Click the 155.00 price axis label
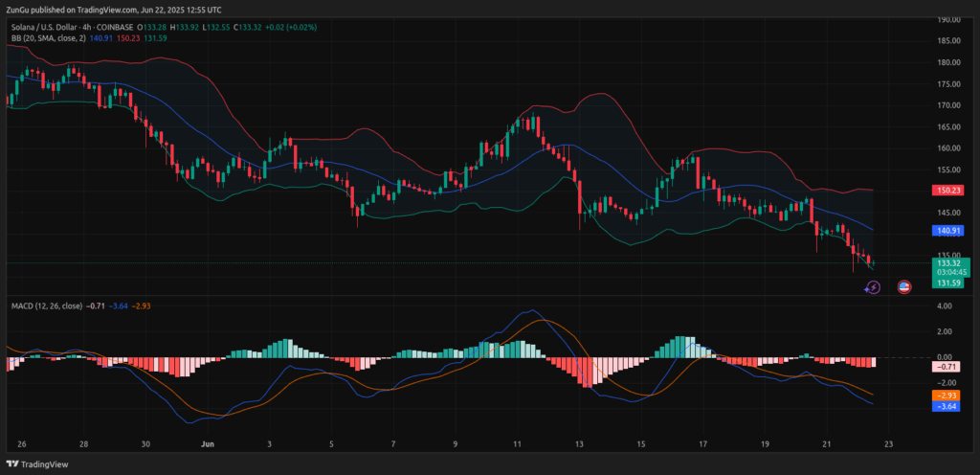Viewport: 980px width, 475px height. tap(949, 170)
